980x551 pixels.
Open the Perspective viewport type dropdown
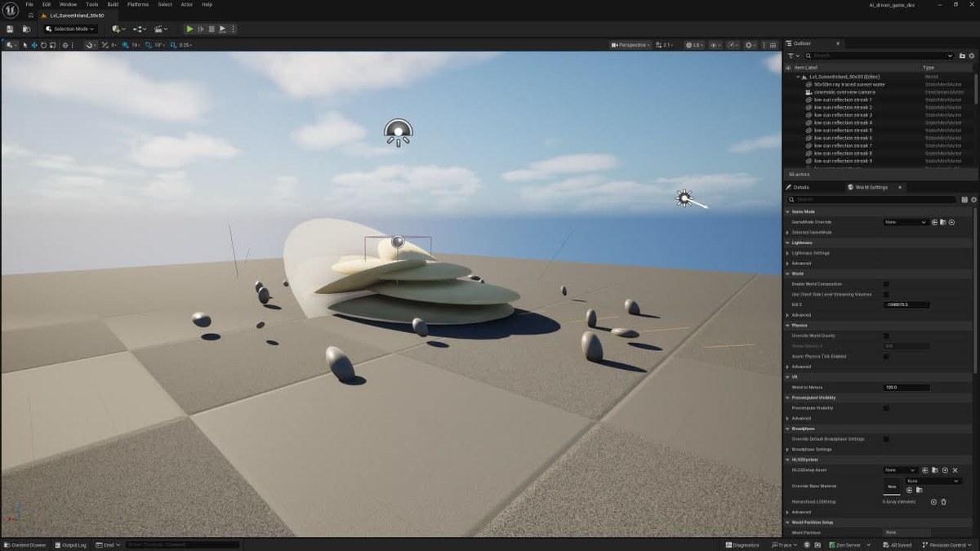(630, 45)
